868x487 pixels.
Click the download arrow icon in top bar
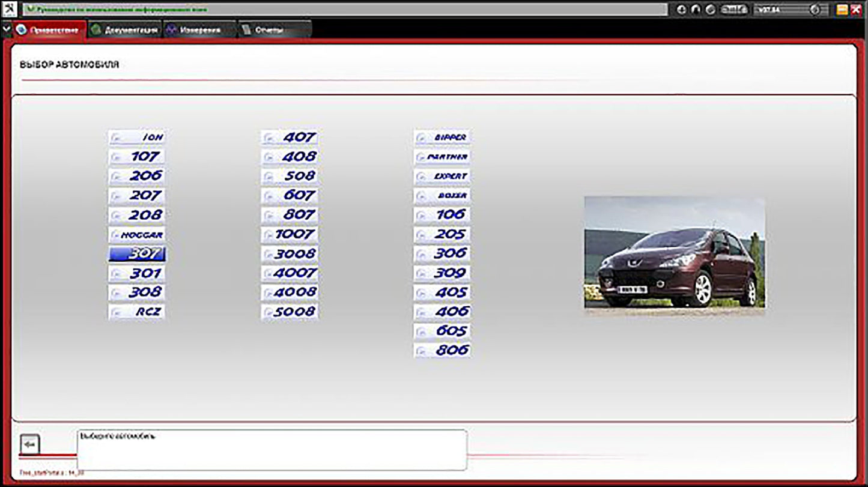coord(681,10)
